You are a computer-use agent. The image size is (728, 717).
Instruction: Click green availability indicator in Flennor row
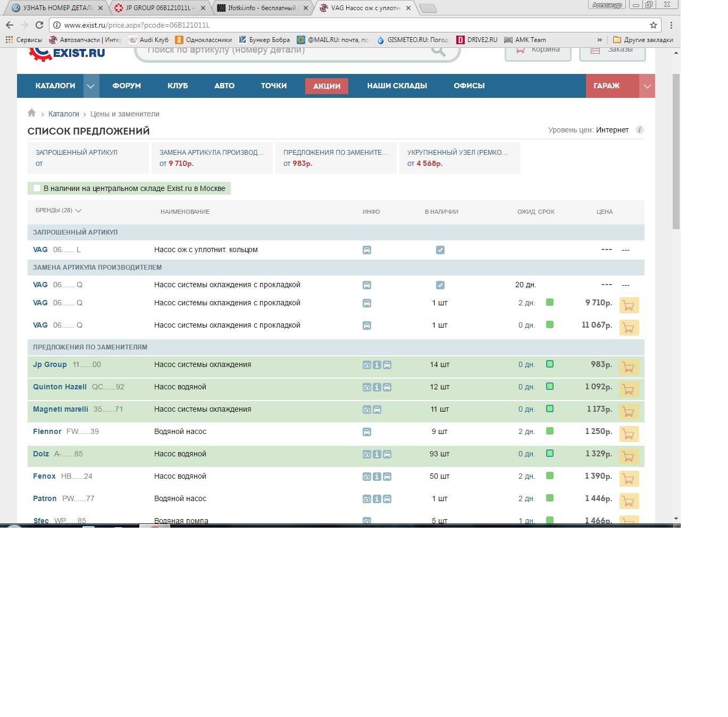click(x=550, y=431)
